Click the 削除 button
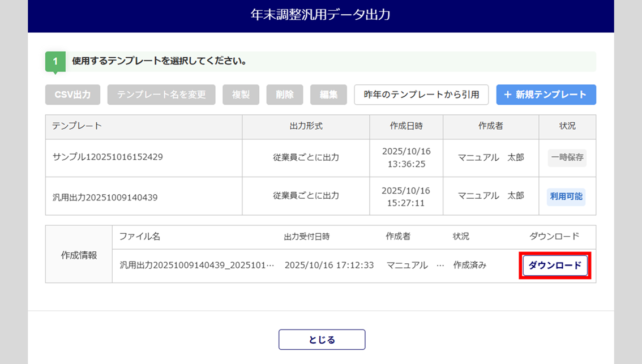This screenshot has width=642, height=364. pos(285,95)
